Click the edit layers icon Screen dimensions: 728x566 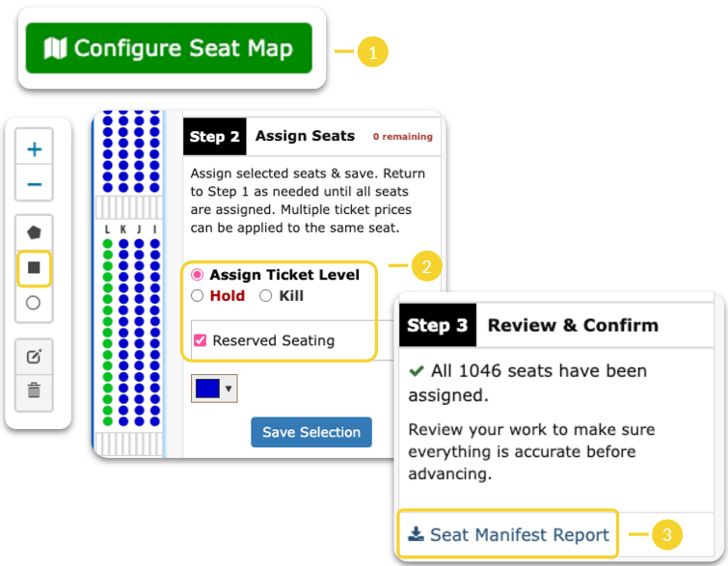(35, 357)
